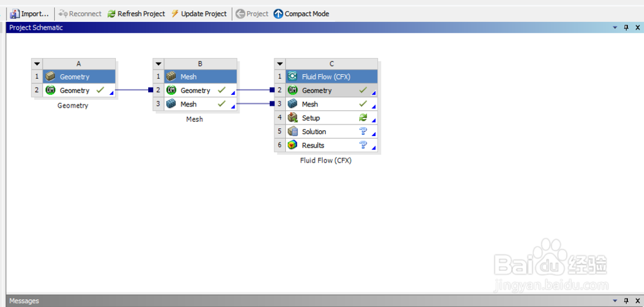Viewport: 644px width, 307px height.
Task: Open Project Schematic panel options dropdown
Action: click(x=615, y=28)
